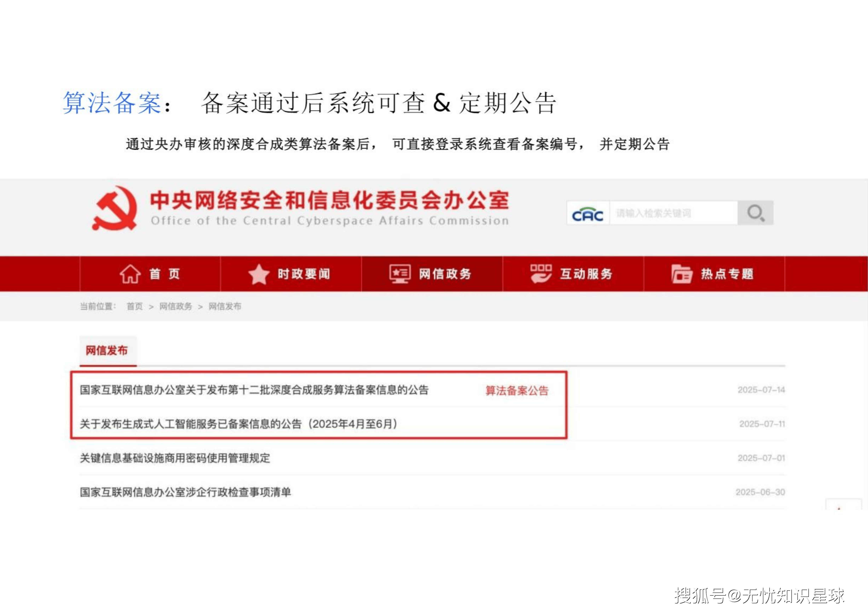Image resolution: width=868 pixels, height=614 pixels.
Task: Open the 时政要闻 menu item
Action: (x=304, y=274)
